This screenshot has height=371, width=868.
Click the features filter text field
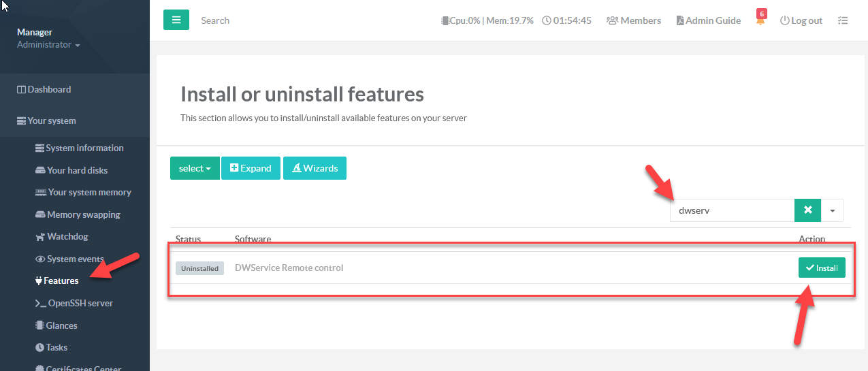tap(732, 210)
